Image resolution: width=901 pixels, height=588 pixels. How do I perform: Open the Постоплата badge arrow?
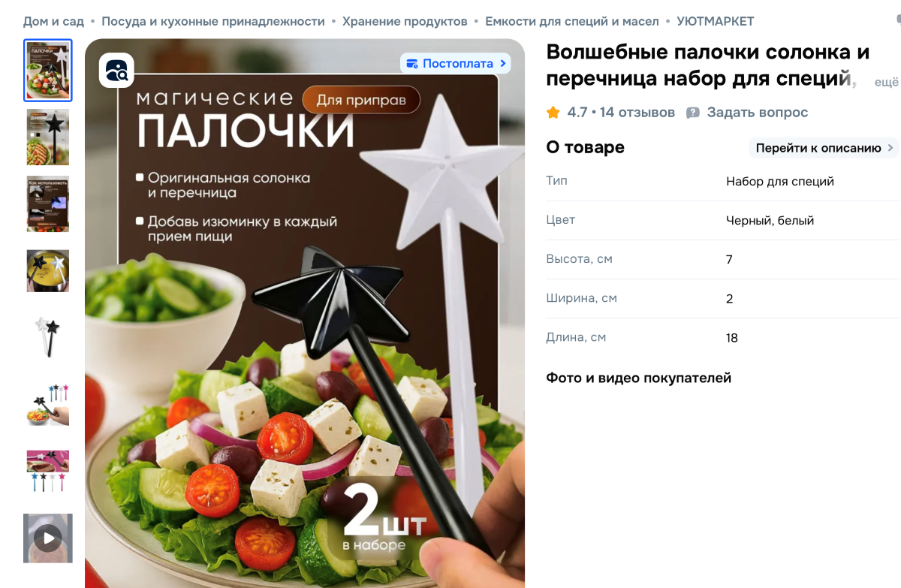(x=502, y=64)
